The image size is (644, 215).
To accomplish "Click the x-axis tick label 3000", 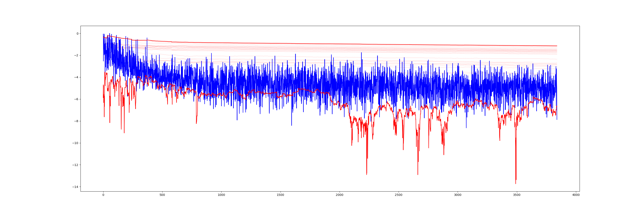I will click(x=458, y=195).
